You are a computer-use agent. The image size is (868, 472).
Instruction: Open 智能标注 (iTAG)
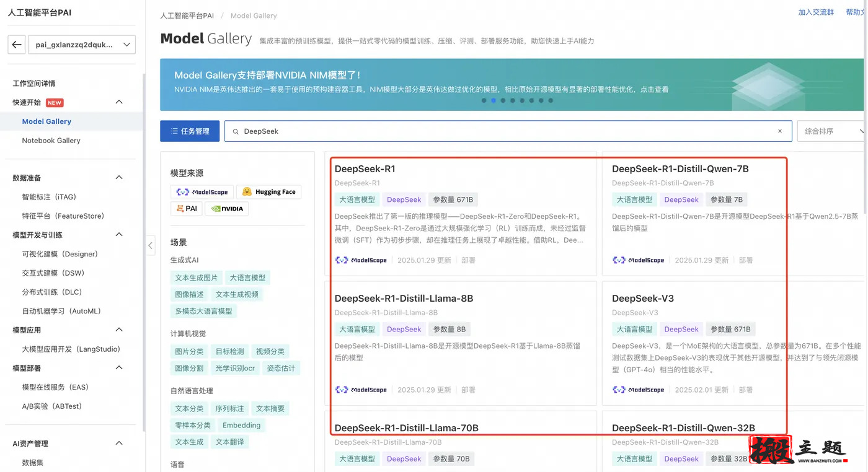(x=49, y=197)
